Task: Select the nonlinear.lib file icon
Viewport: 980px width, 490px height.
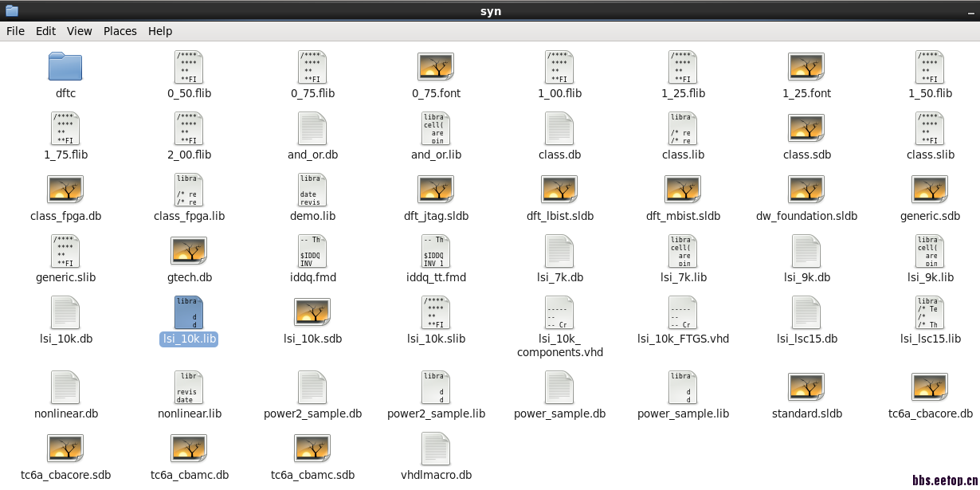Action: point(189,387)
